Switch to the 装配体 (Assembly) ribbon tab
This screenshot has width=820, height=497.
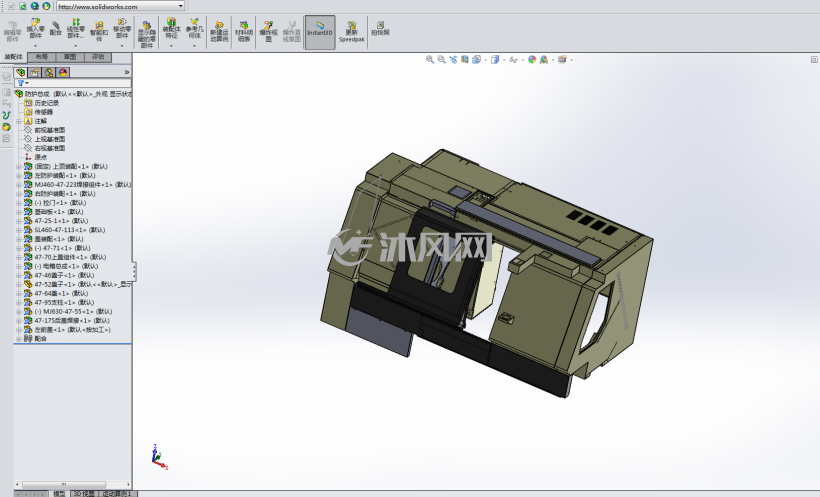pyautogui.click(x=14, y=57)
